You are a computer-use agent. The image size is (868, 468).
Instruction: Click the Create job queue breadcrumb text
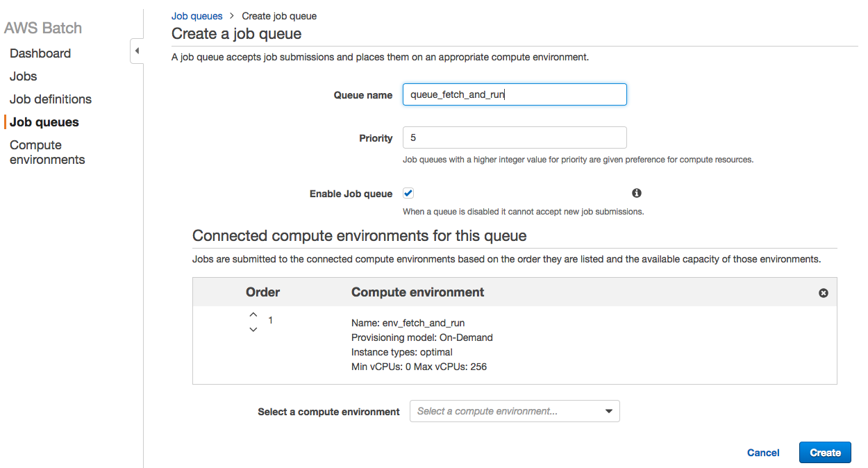(279, 16)
